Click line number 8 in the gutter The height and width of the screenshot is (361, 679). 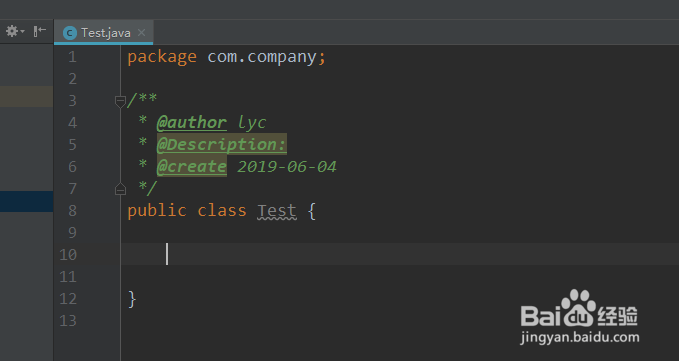pos(72,211)
